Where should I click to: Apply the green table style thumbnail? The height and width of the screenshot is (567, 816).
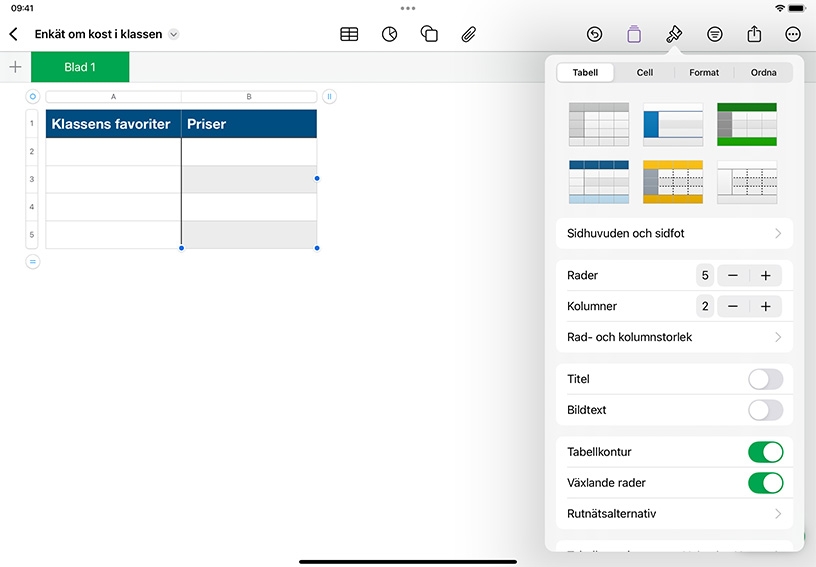[x=747, y=124]
